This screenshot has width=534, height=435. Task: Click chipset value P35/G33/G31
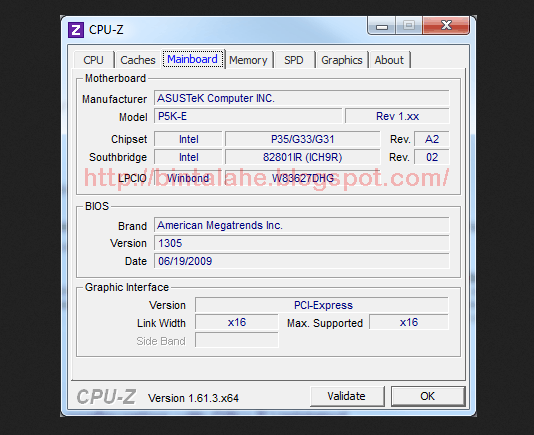(x=302, y=139)
